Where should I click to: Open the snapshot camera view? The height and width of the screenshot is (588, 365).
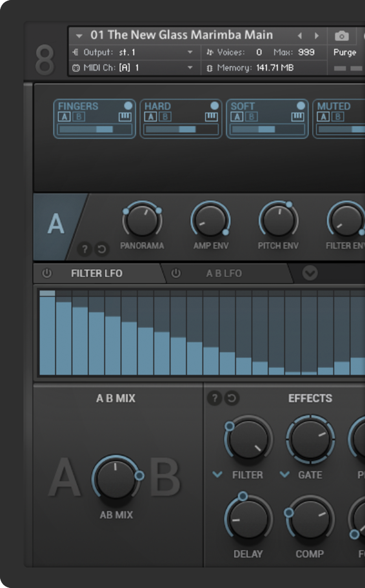[x=342, y=36]
